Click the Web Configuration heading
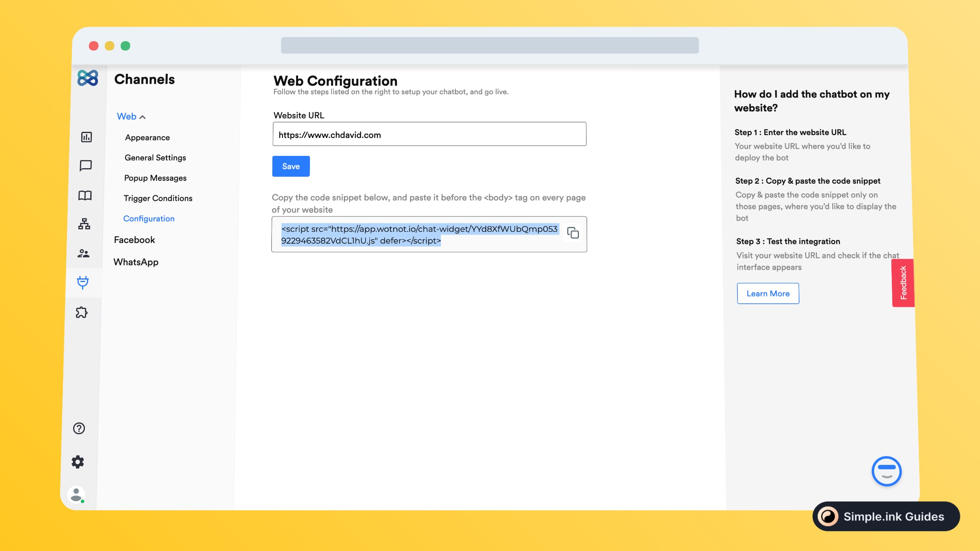This screenshot has width=980, height=551. tap(335, 80)
